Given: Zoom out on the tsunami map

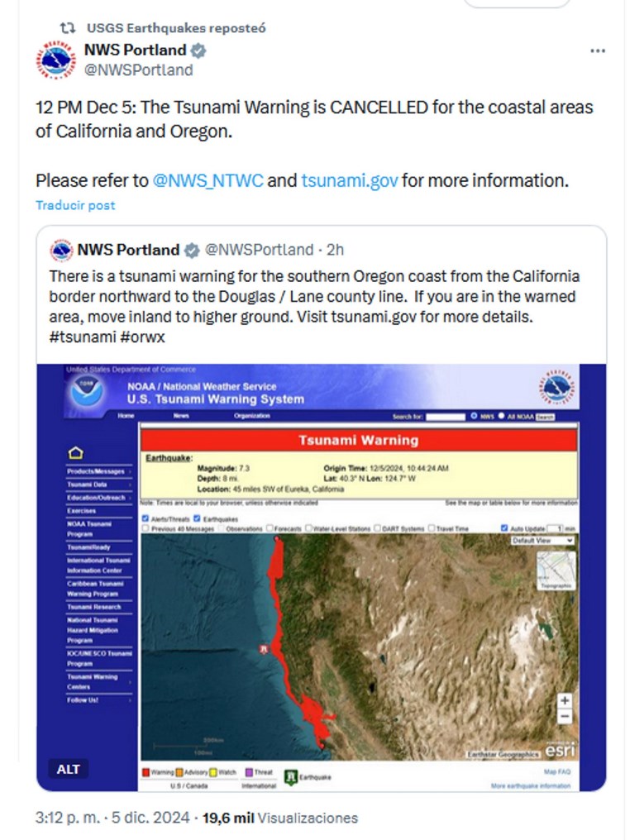Looking at the screenshot, I should point(565,717).
